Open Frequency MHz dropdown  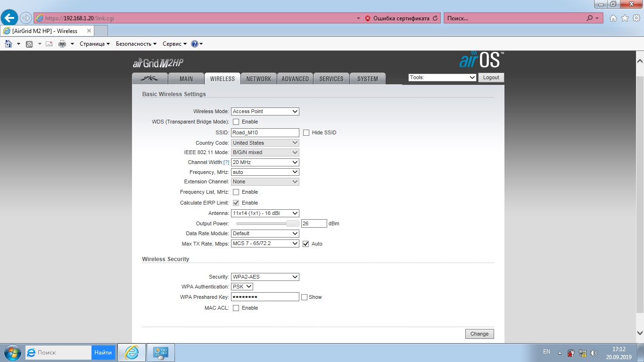[x=265, y=172]
